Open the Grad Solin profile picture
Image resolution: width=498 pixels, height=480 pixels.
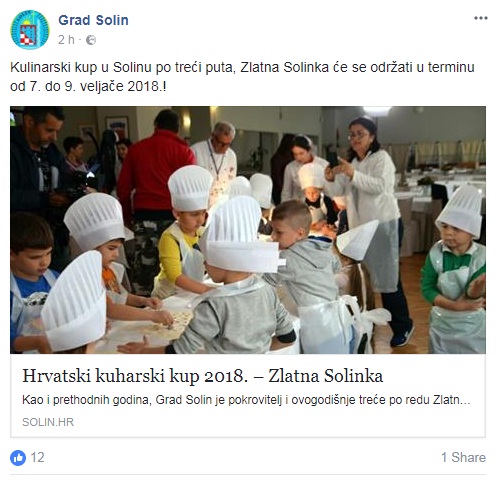(30, 30)
